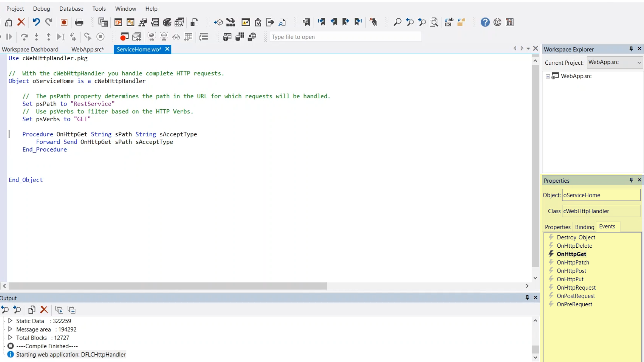Click the Step Into debug arrow
This screenshot has width=644, height=362.
37,37
